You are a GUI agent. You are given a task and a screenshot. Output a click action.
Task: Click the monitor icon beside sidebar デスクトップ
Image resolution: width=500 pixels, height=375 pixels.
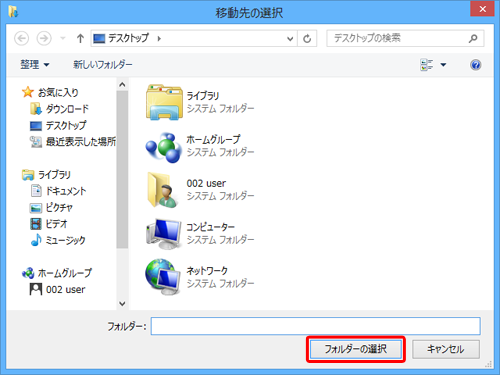coord(36,126)
